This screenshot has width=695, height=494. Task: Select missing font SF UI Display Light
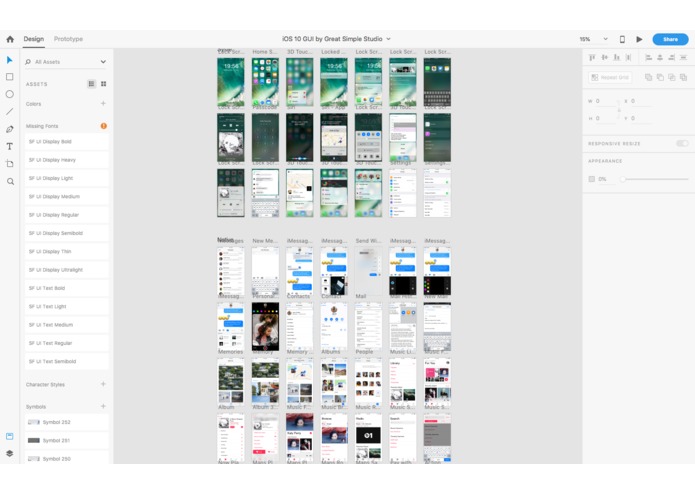66,178
